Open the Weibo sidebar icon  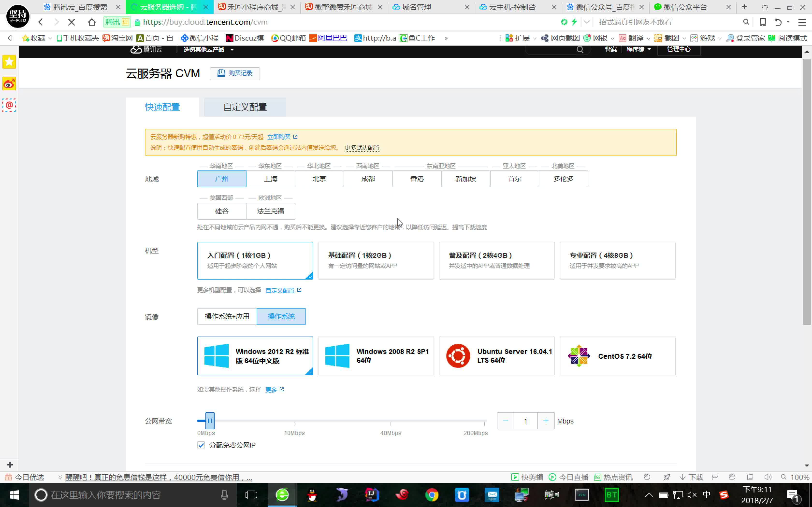point(9,84)
